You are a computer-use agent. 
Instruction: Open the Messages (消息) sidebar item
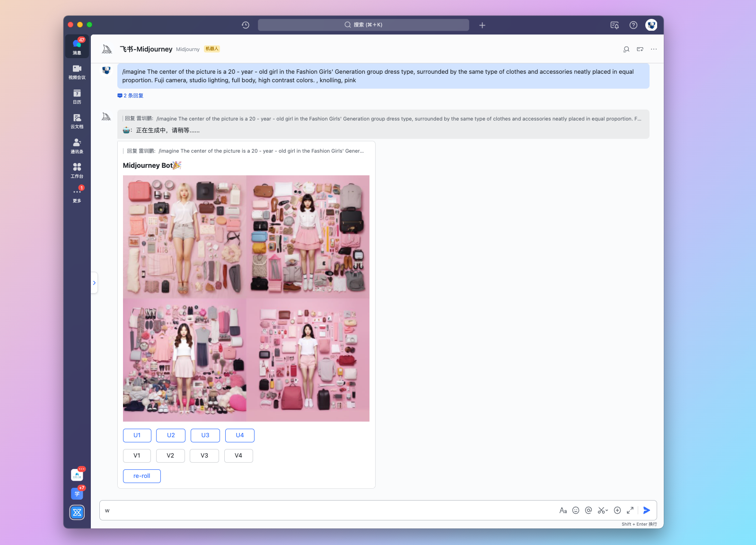tap(77, 46)
